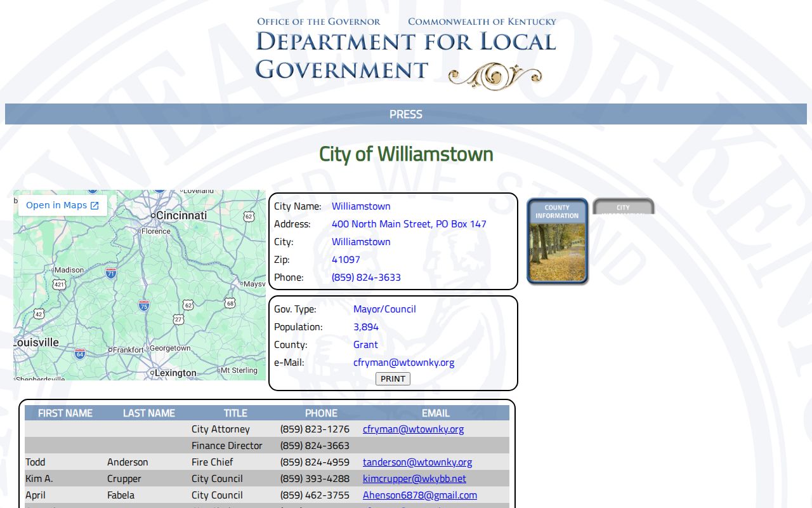The image size is (812, 508).
Task: Click Mayor/Council government type value
Action: tap(384, 309)
